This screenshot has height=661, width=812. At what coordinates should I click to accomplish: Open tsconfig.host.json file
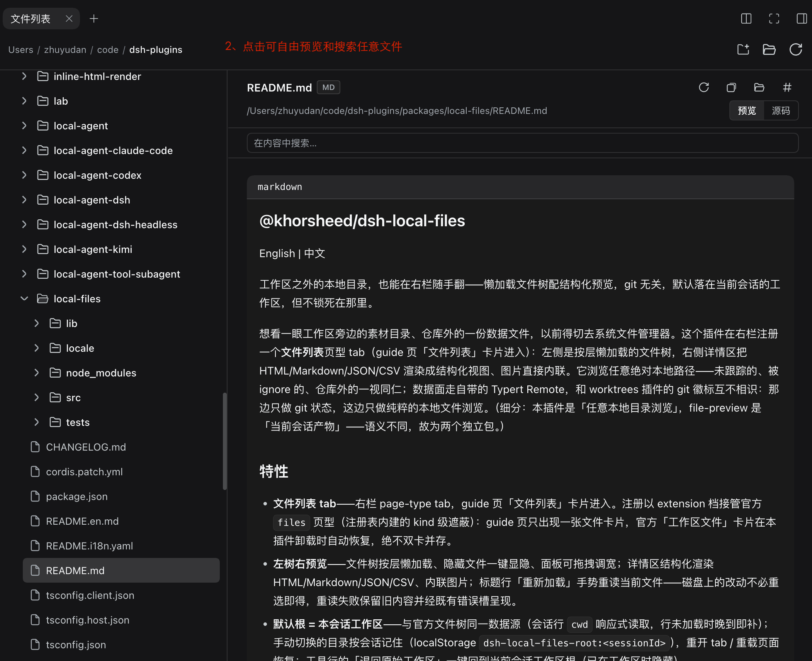point(121,620)
